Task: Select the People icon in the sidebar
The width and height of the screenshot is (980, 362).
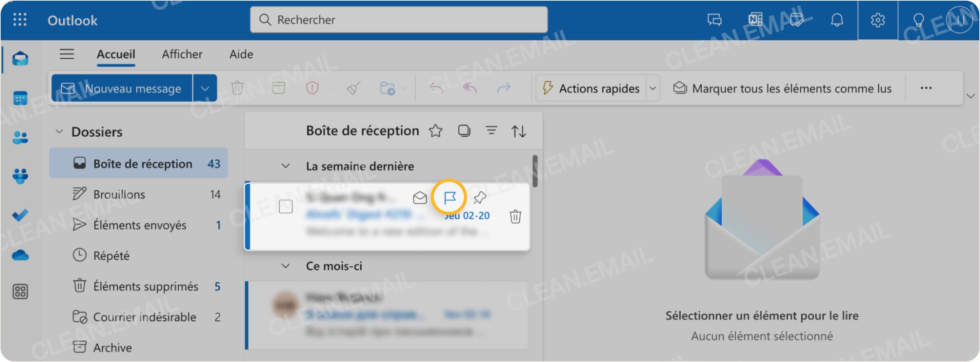Action: pyautogui.click(x=21, y=138)
